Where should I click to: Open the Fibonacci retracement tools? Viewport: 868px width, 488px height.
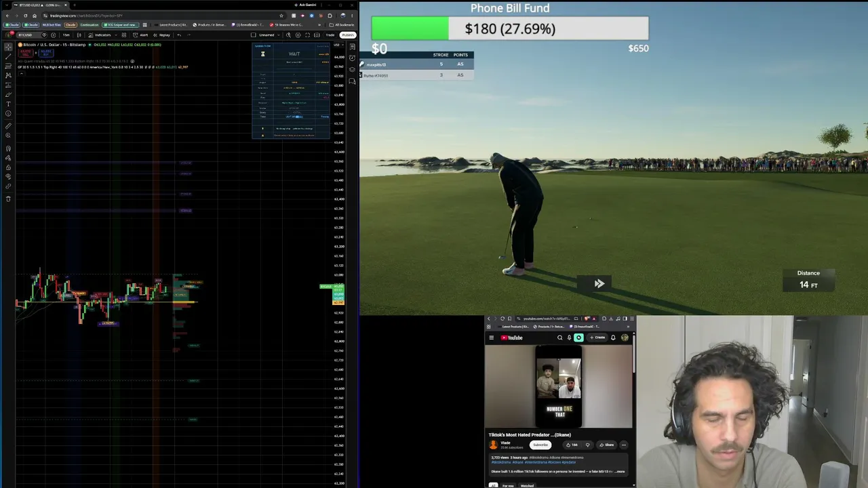click(8, 66)
